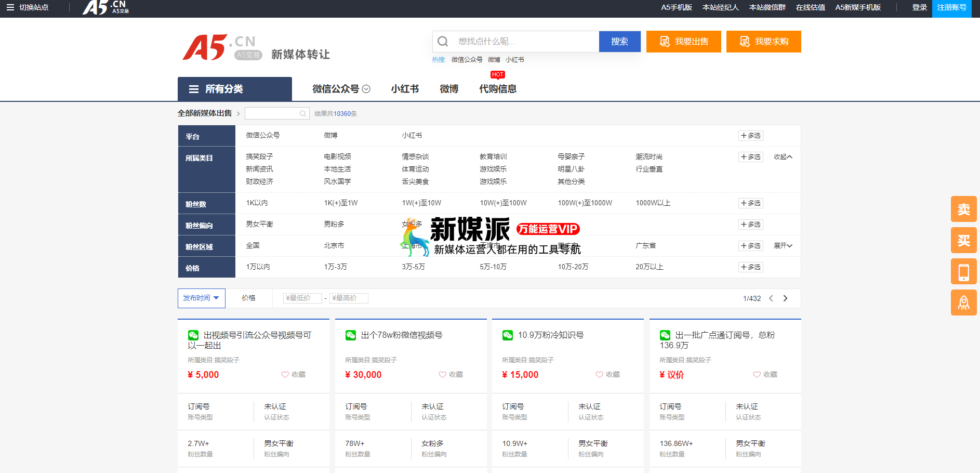Open the 小红书 nav tab
The width and height of the screenshot is (980, 473).
click(405, 89)
